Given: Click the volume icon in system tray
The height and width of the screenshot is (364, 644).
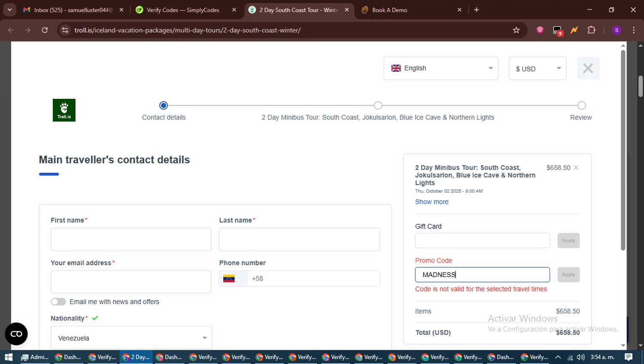Looking at the screenshot, I should (581, 357).
